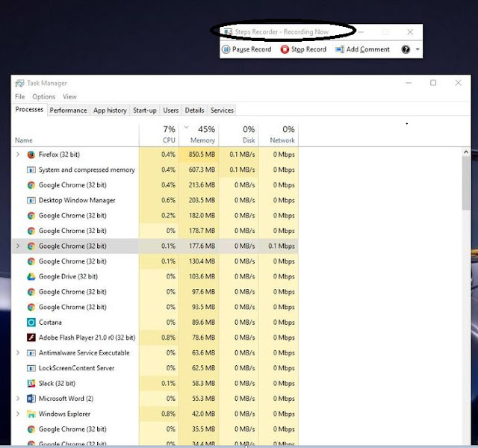Expand the Microsoft Word process group

point(18,399)
